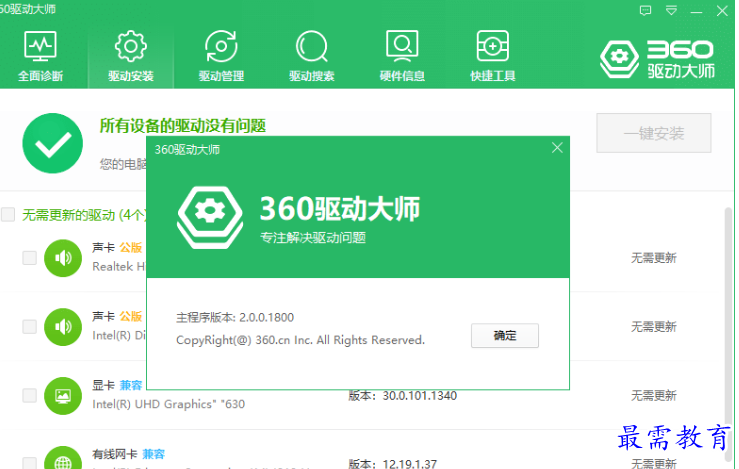The width and height of the screenshot is (739, 469).
Task: Open the feedback message icon in title bar
Action: [x=645, y=10]
